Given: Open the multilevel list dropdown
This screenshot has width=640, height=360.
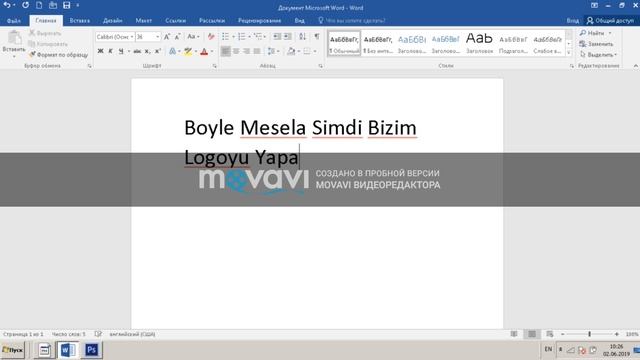Looking at the screenshot, I should [265, 37].
